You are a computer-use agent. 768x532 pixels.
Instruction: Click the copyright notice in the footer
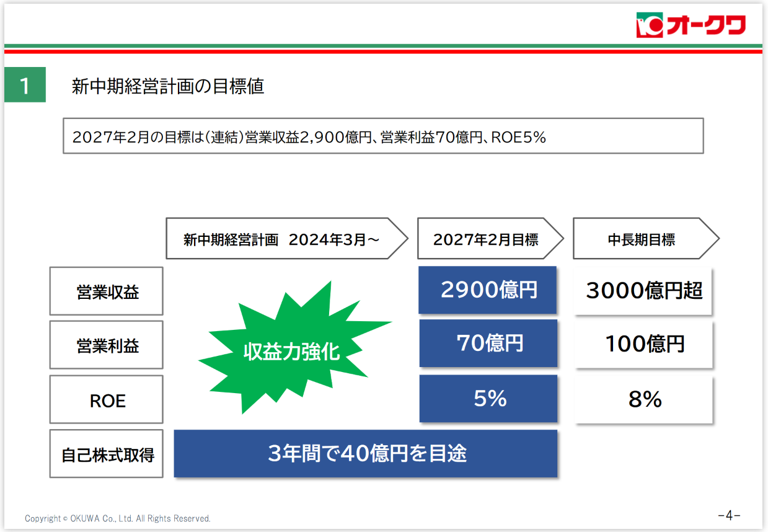point(118,518)
